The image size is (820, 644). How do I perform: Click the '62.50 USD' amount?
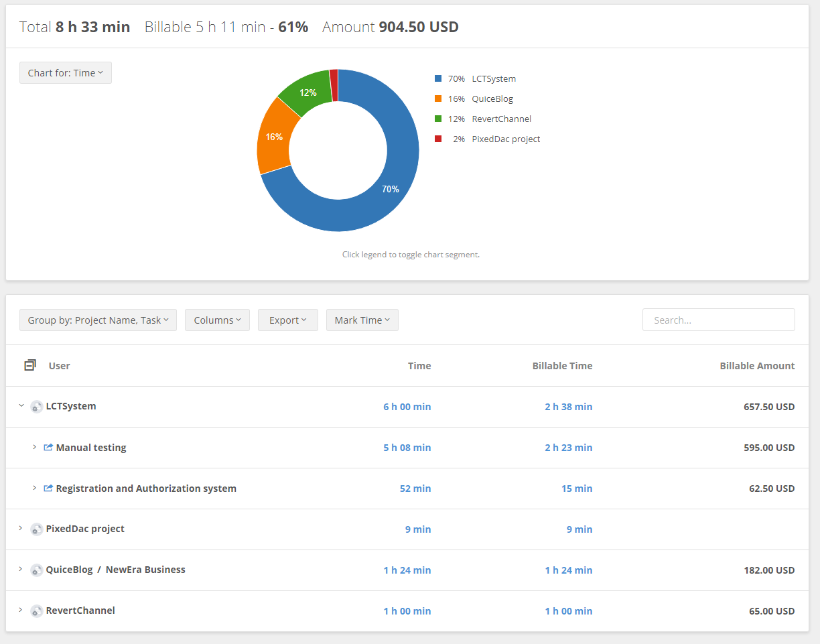(x=772, y=489)
